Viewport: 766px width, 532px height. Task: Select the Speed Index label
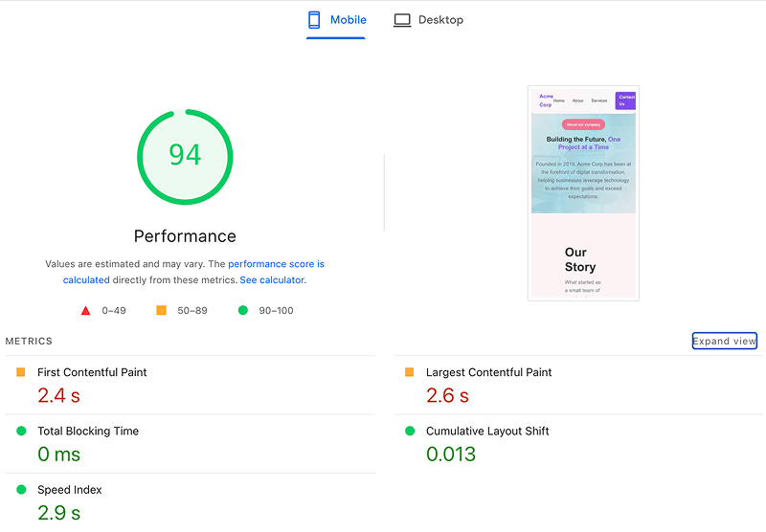69,490
